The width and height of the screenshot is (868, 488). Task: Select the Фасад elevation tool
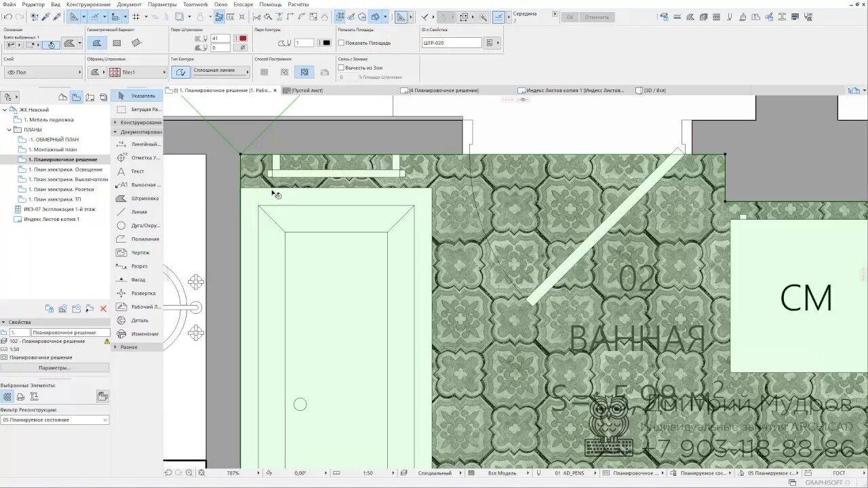pyautogui.click(x=137, y=280)
